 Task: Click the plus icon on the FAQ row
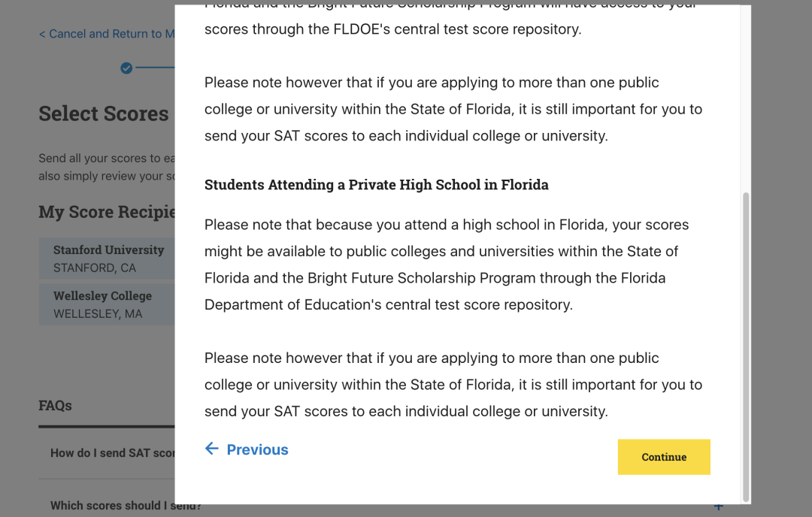[718, 507]
